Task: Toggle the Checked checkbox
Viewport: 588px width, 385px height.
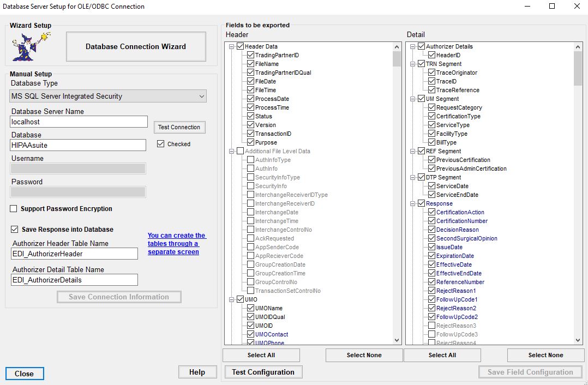Action: pos(160,144)
